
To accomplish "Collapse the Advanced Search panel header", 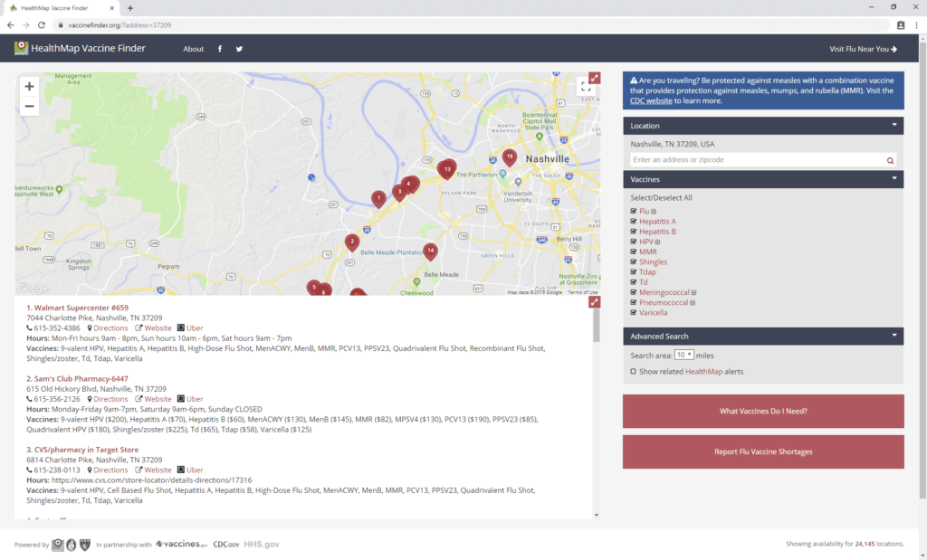I will point(763,337).
